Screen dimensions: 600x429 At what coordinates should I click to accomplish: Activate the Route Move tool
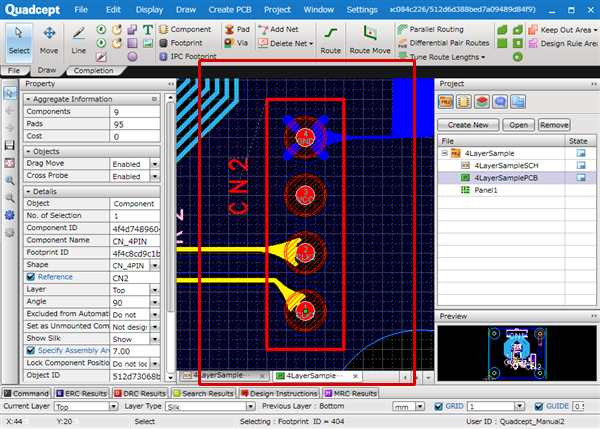(370, 41)
